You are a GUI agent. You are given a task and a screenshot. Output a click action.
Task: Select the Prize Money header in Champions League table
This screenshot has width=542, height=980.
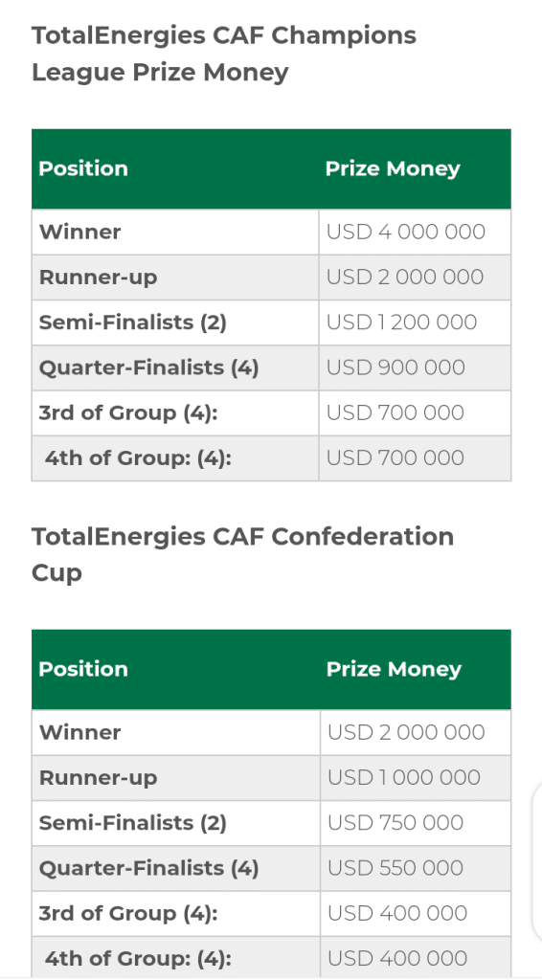click(393, 168)
